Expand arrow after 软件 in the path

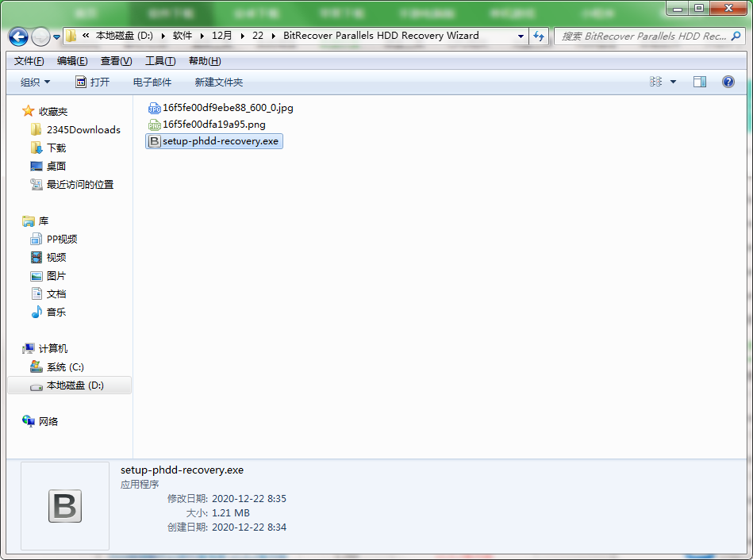coord(202,36)
